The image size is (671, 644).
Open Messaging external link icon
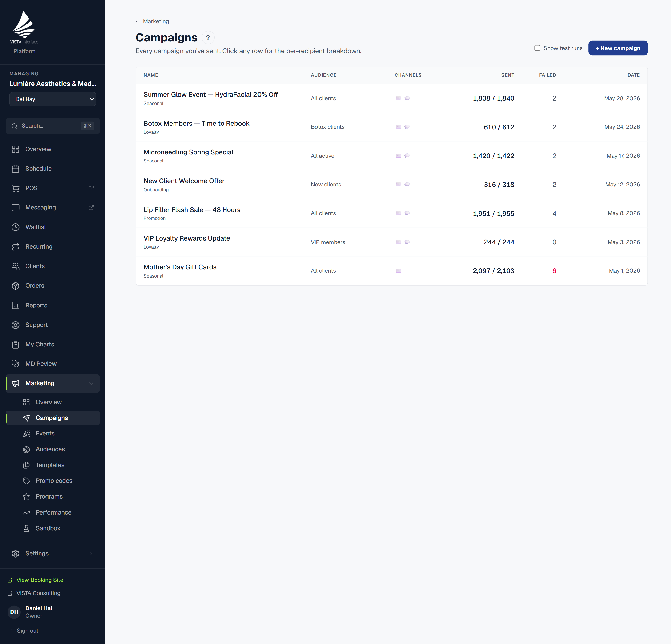[x=91, y=208]
